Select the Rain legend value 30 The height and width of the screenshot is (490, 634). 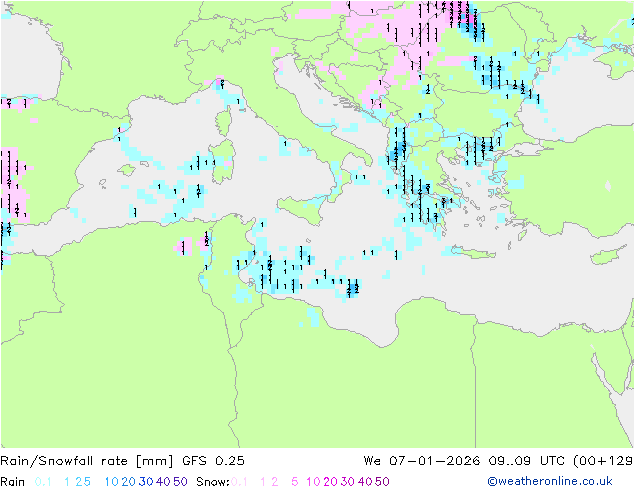click(x=146, y=482)
